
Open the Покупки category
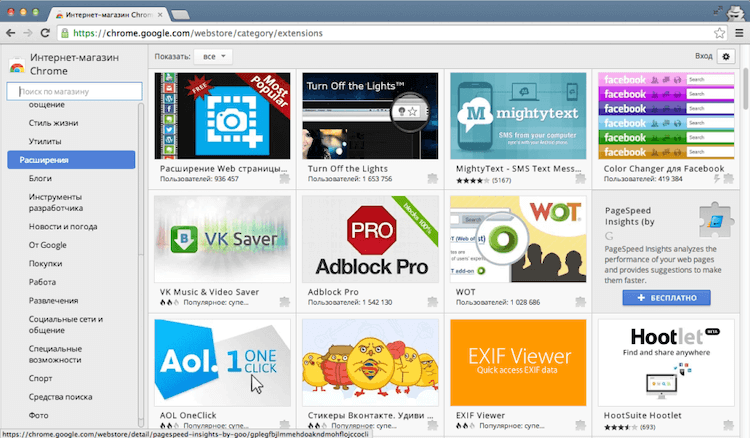coord(45,263)
